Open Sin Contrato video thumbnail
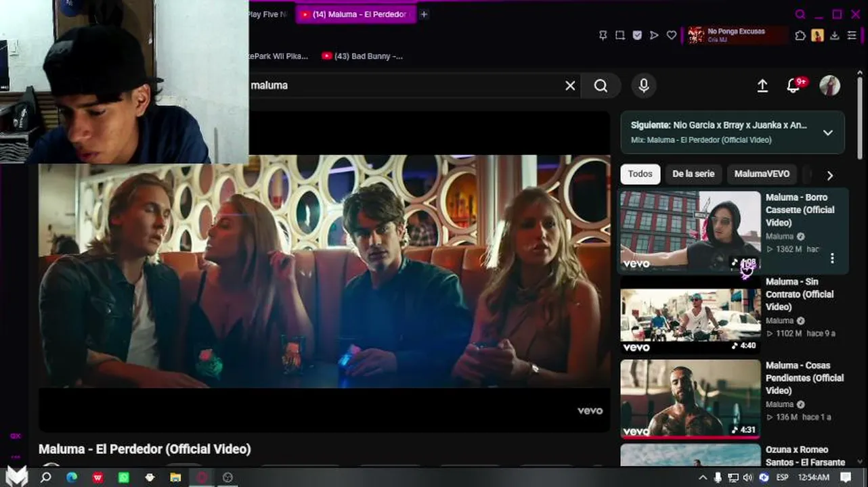Viewport: 868px width, 487px height. tap(690, 315)
